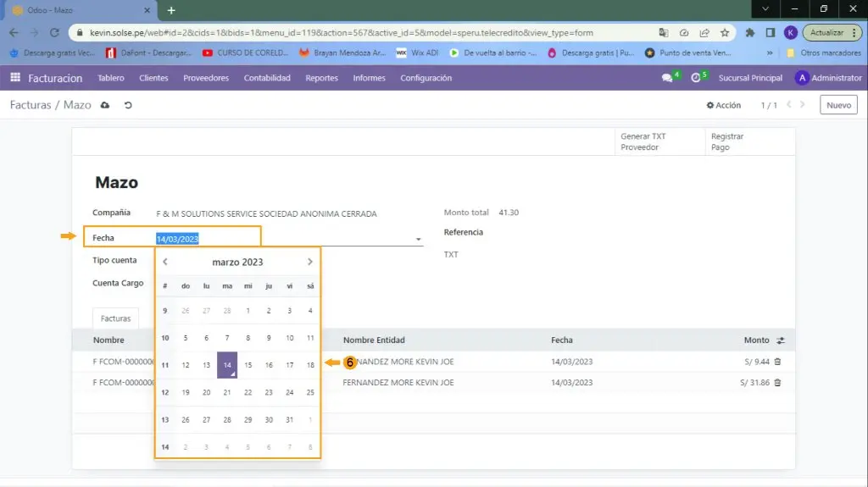Go to previous month in calendar
Image resolution: width=868 pixels, height=487 pixels.
pos(165,263)
